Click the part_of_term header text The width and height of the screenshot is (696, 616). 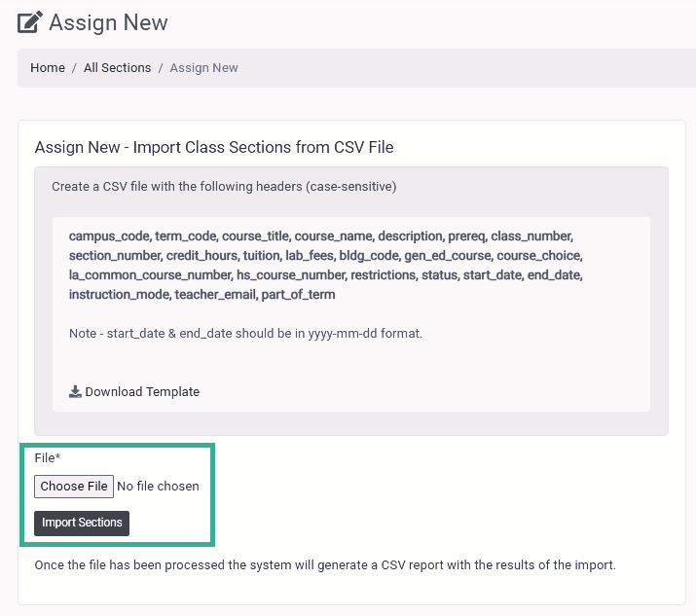(x=298, y=295)
